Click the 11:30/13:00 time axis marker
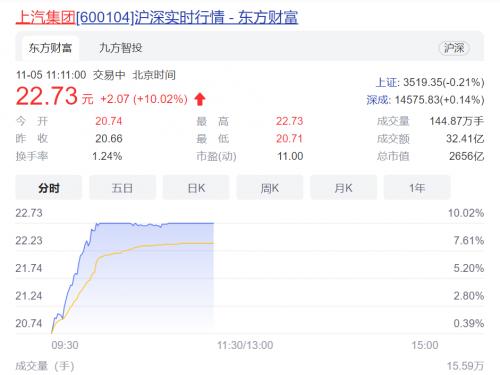This screenshot has height=375, width=500. pyautogui.click(x=245, y=345)
